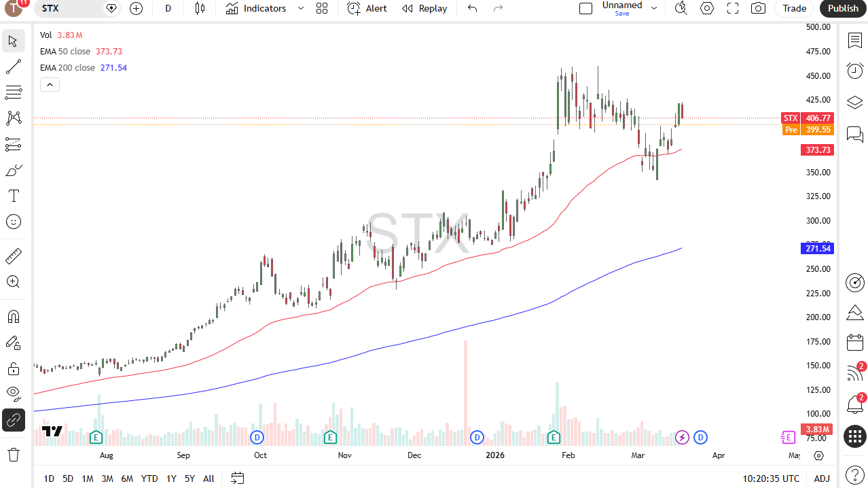Switch to the 5Y range
868x488 pixels.
tap(189, 478)
